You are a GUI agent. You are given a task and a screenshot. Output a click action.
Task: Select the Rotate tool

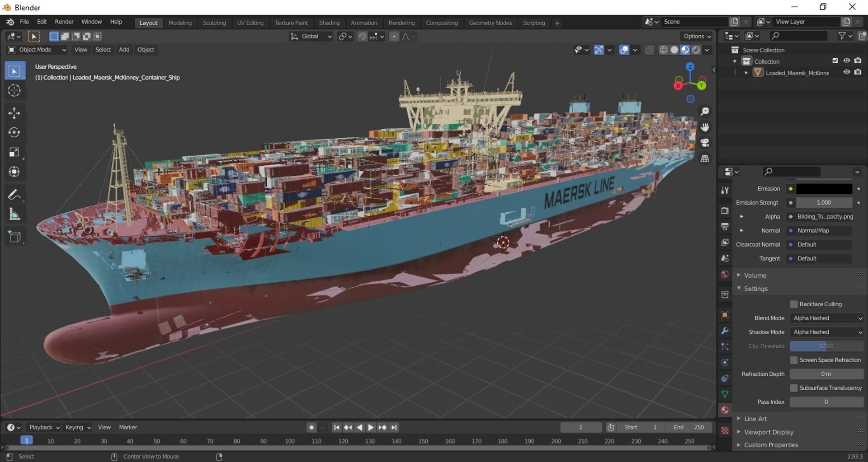click(x=14, y=132)
